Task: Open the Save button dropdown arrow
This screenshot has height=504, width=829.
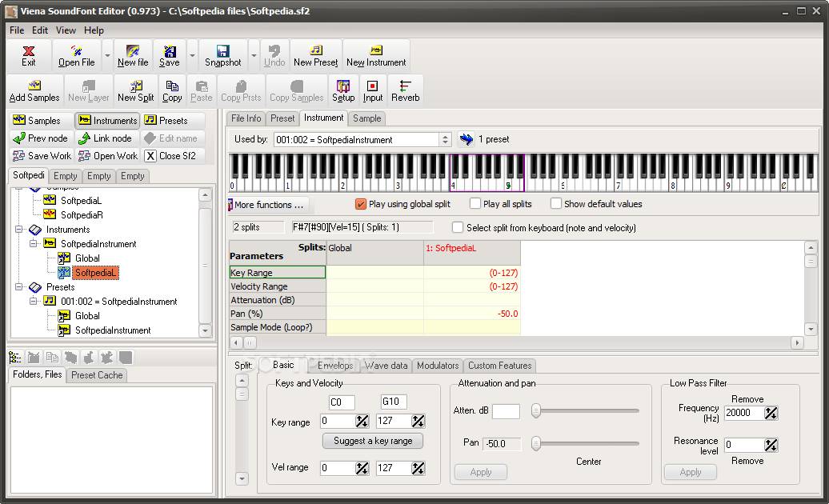Action: pos(192,56)
